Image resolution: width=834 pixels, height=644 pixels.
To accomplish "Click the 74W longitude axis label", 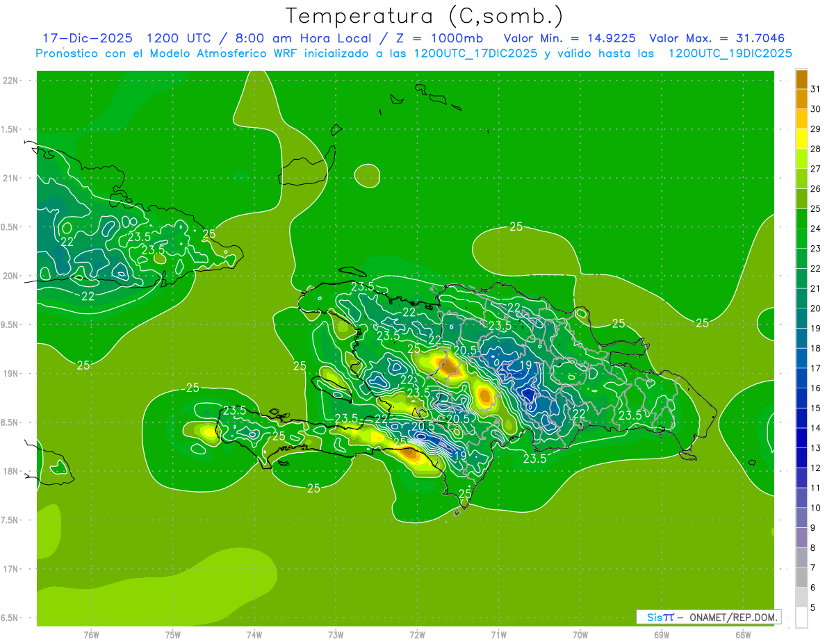I will [254, 635].
